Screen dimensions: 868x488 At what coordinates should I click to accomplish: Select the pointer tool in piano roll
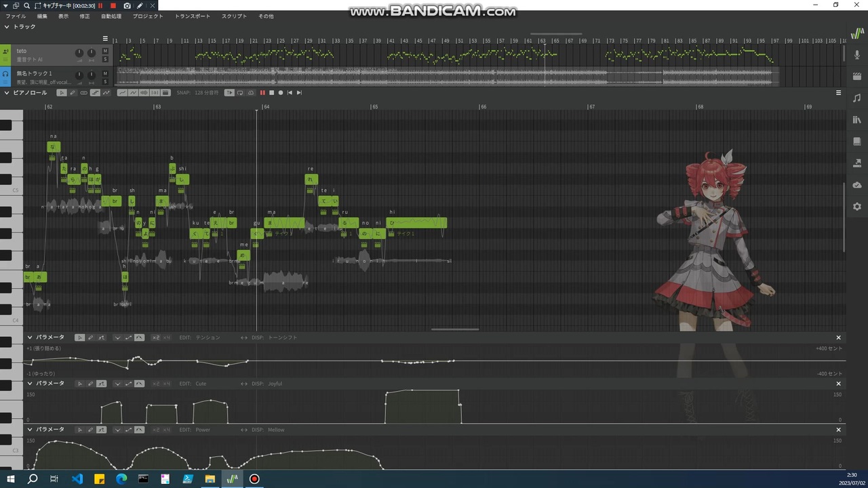click(62, 93)
